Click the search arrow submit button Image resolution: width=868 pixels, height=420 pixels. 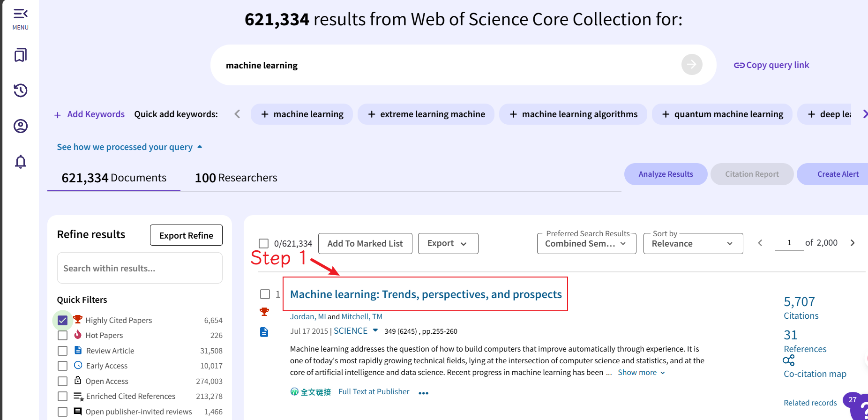(691, 65)
